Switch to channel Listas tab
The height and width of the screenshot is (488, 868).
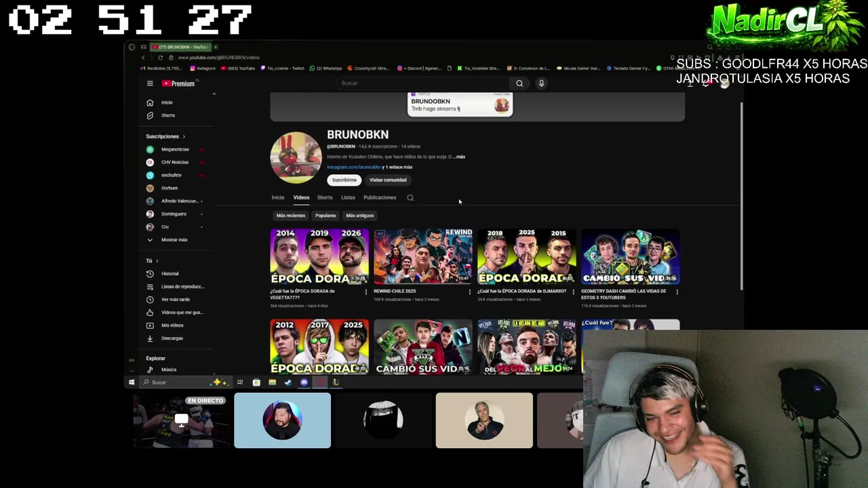(348, 198)
